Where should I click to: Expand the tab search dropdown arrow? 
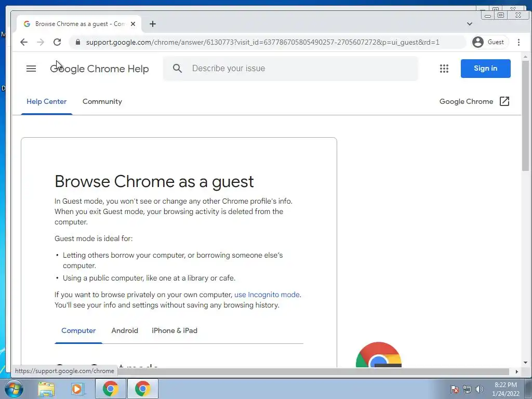(470, 24)
